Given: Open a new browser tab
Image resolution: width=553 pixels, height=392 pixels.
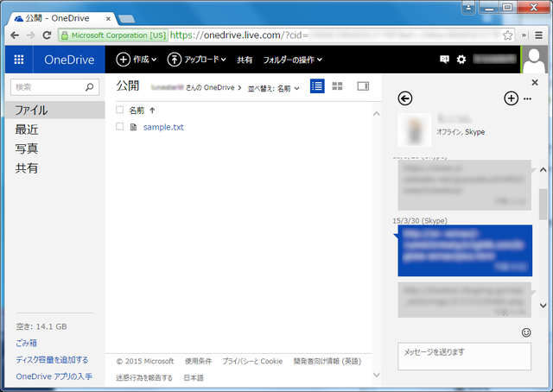Looking at the screenshot, I should 126,19.
